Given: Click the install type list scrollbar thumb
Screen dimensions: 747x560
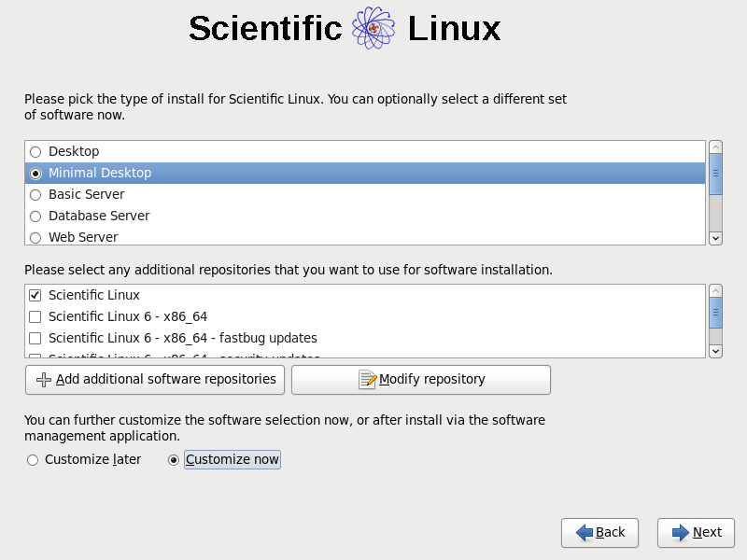Looking at the screenshot, I should point(715,175).
